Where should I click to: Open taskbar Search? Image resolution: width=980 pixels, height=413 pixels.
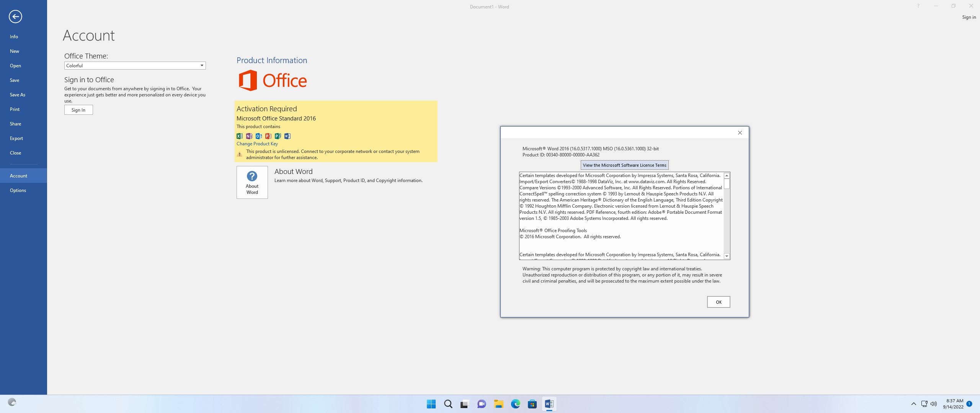click(x=448, y=404)
